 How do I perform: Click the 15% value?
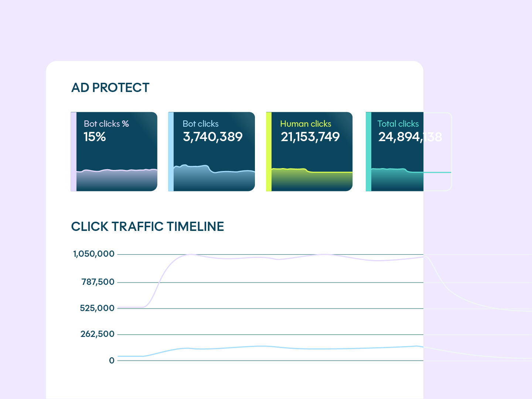tap(95, 137)
